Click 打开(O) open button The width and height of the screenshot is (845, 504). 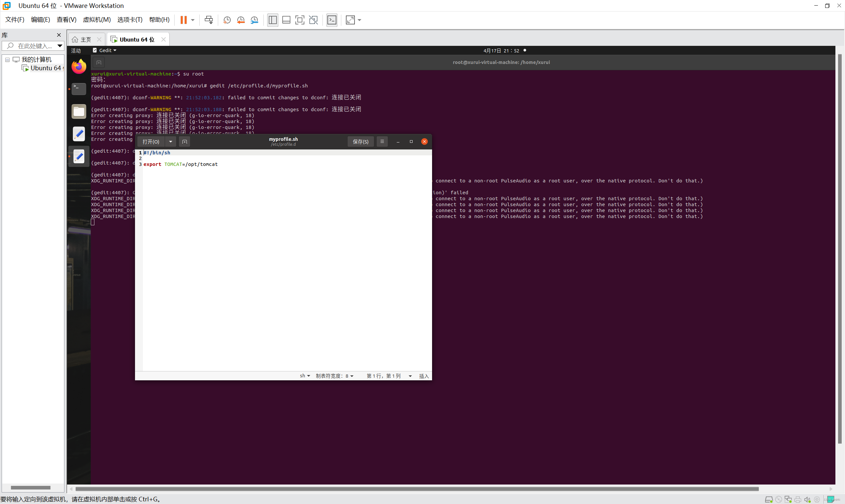click(151, 142)
